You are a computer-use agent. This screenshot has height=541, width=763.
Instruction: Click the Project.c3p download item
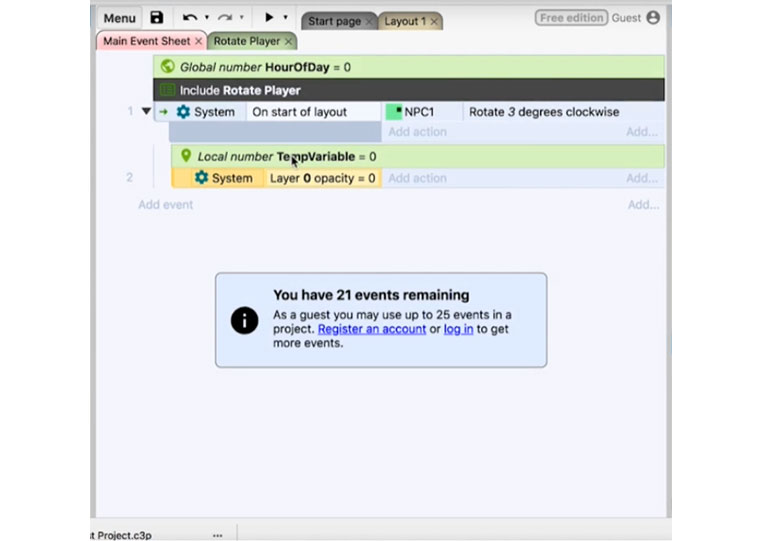coord(122,535)
